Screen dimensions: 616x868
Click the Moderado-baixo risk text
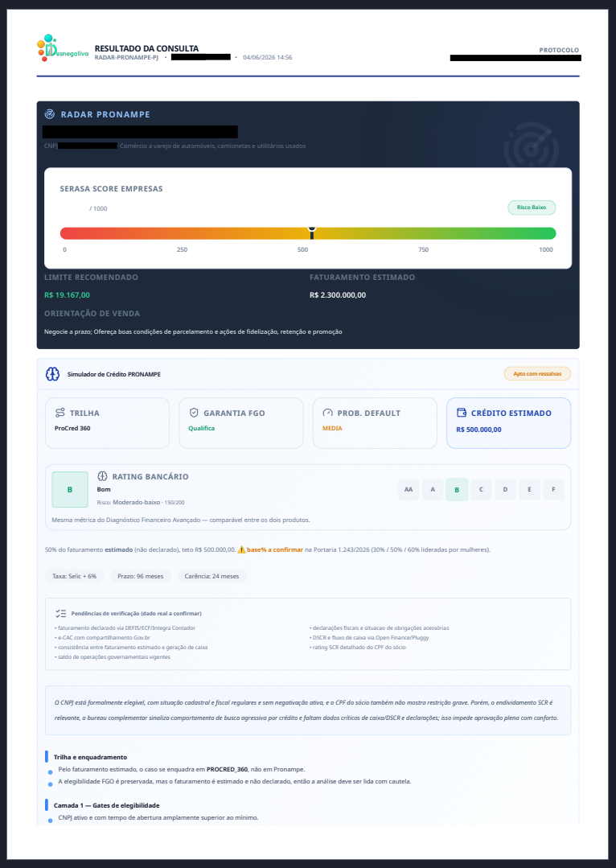138,503
